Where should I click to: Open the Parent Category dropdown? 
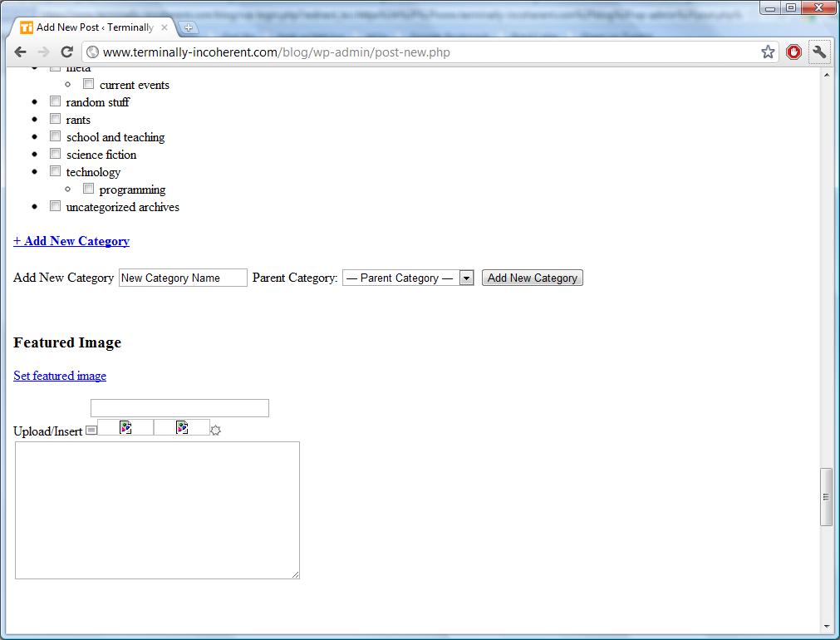(x=408, y=278)
